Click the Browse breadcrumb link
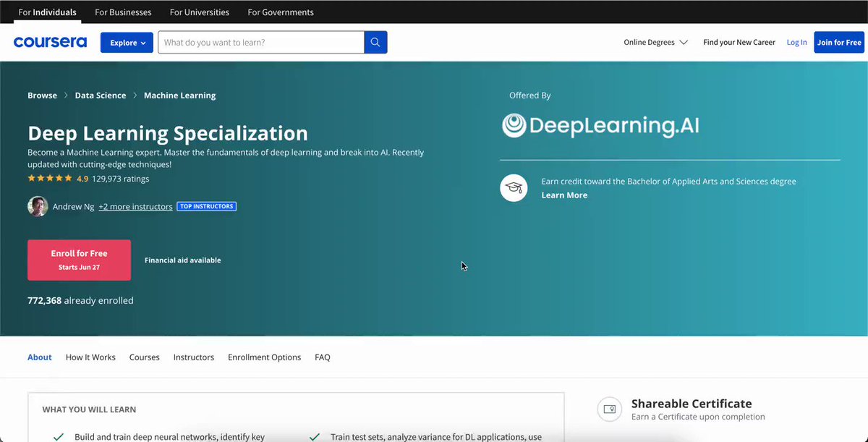 point(42,95)
